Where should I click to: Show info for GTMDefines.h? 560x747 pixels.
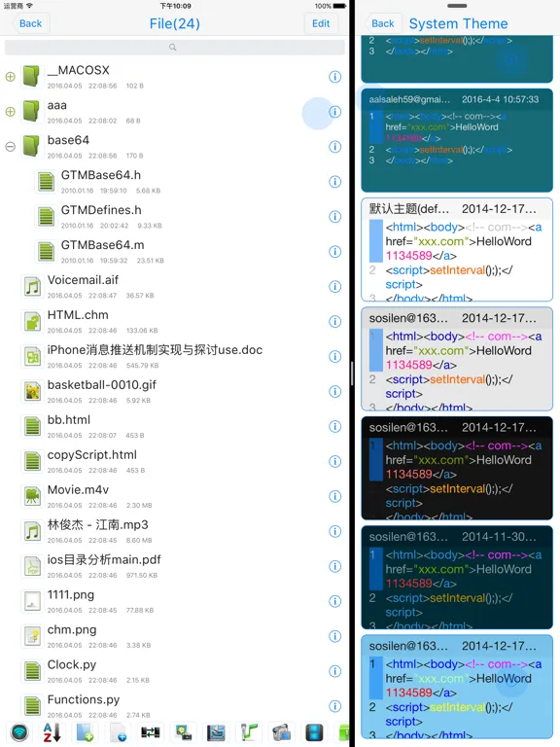tap(335, 216)
